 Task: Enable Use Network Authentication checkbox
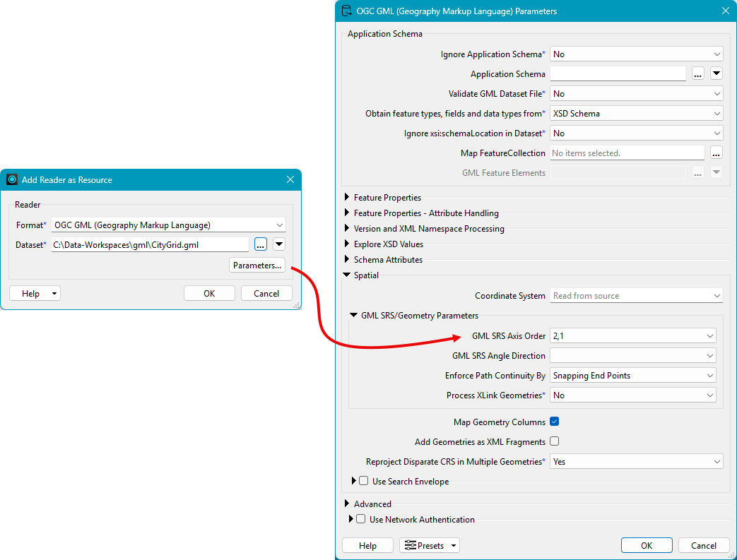click(x=361, y=519)
